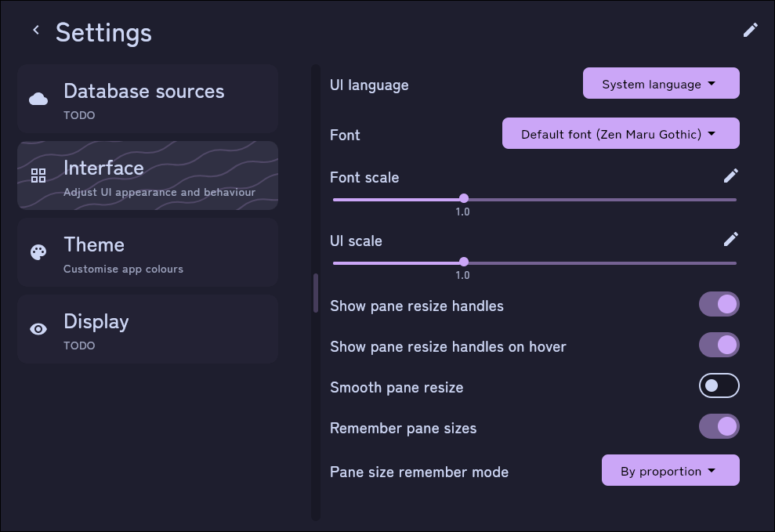The height and width of the screenshot is (532, 775).
Task: Click the palette icon for Theme
Action: coord(38,252)
